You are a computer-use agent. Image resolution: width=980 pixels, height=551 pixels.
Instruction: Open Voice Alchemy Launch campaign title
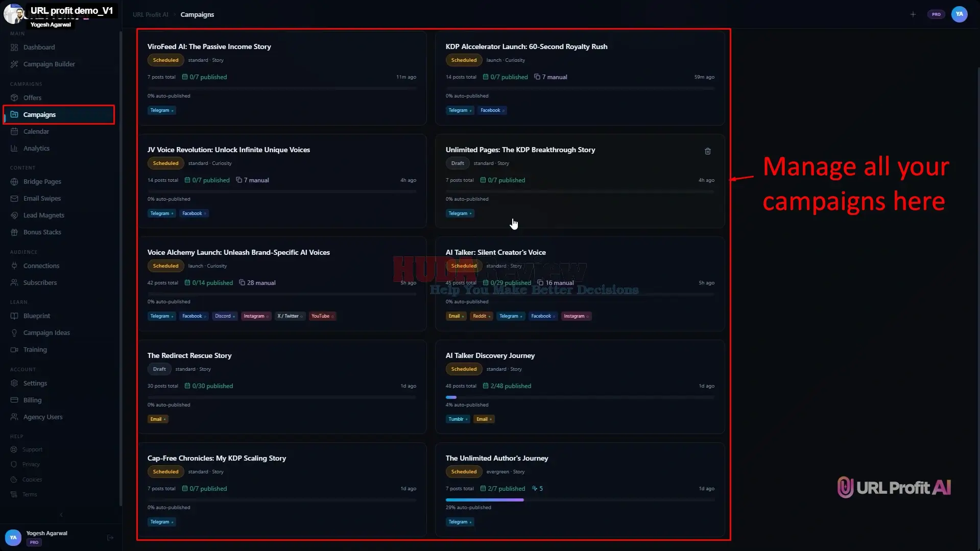coord(238,252)
